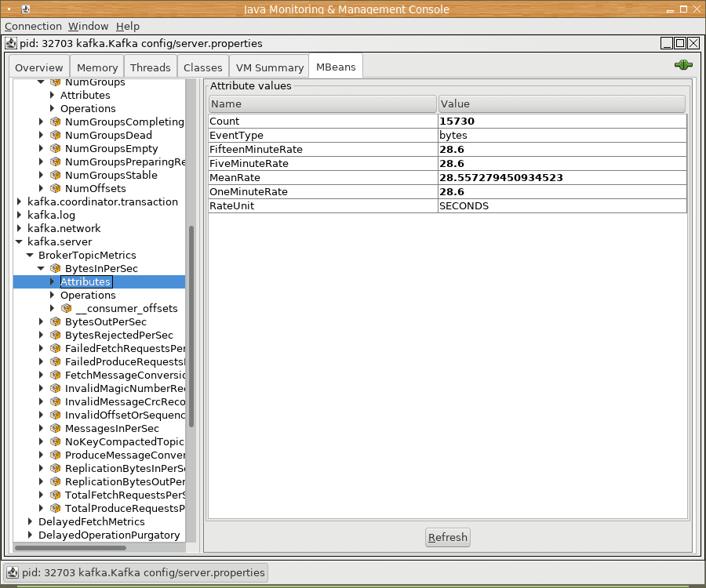
Task: Click the MessagesInPerSec bean icon
Action: (56, 428)
